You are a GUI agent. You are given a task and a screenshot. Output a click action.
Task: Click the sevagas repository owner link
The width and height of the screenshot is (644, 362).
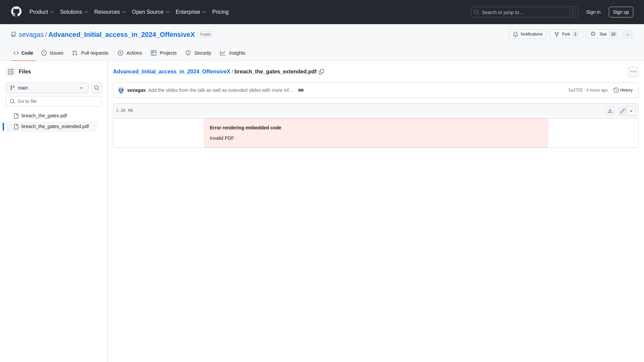(31, 35)
